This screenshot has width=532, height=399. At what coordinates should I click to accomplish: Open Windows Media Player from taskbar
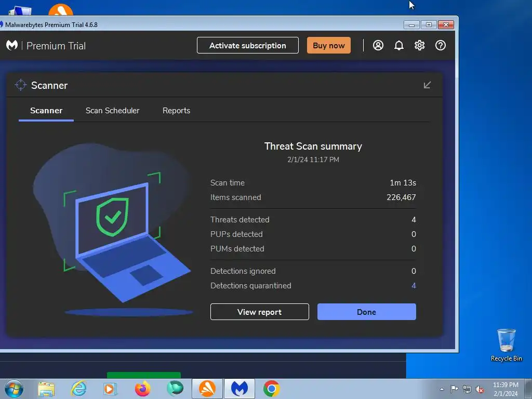110,389
